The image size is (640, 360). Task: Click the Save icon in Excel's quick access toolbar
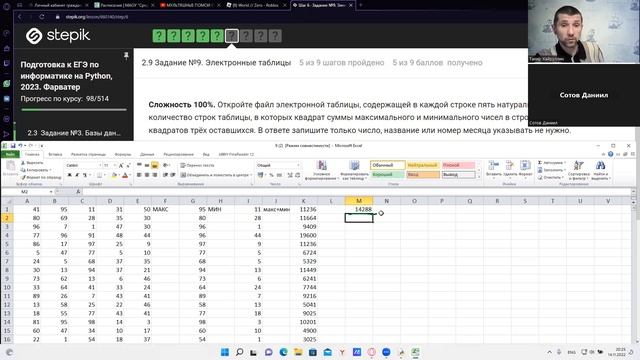tap(13, 146)
